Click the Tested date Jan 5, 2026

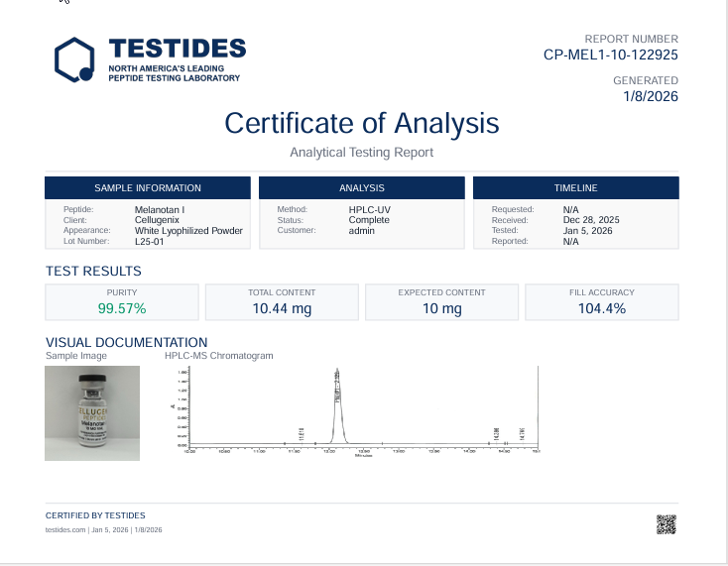pos(587,231)
